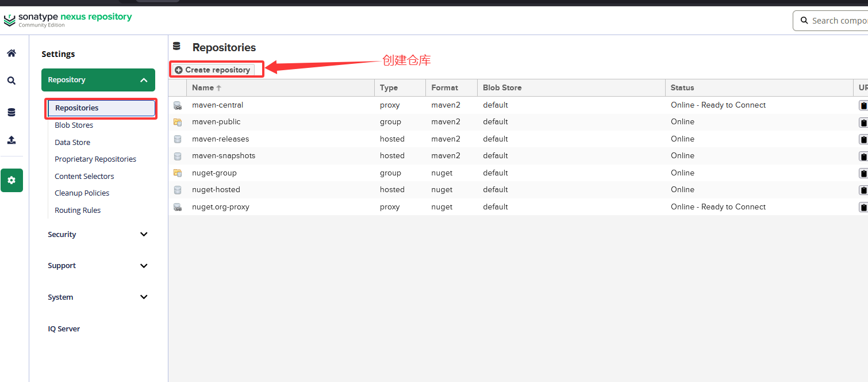
Task: Open Data Store settings page
Action: [72, 142]
